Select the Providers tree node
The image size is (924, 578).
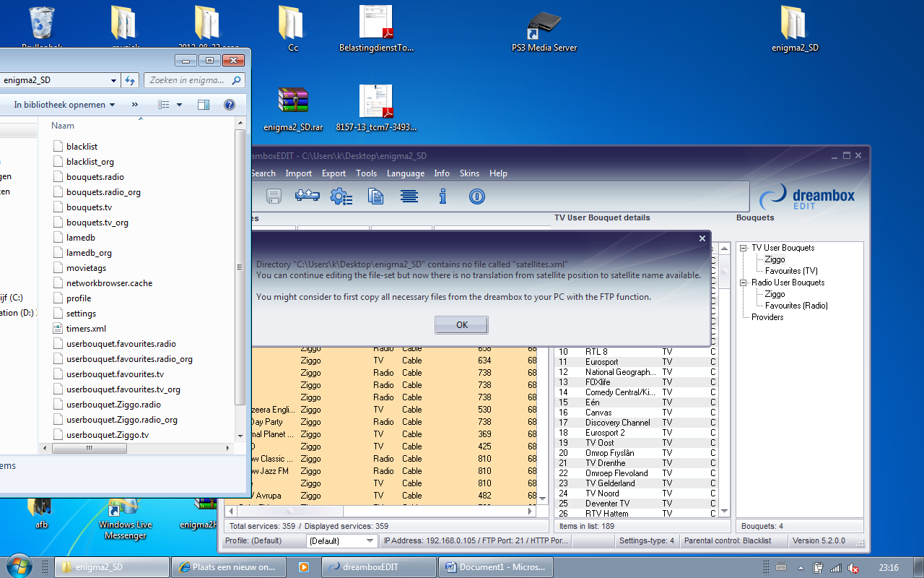point(767,317)
